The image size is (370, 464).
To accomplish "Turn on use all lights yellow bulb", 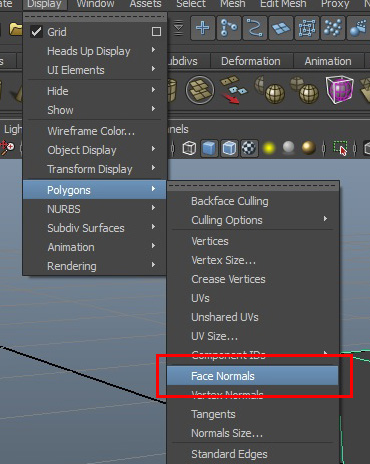I will click(269, 148).
